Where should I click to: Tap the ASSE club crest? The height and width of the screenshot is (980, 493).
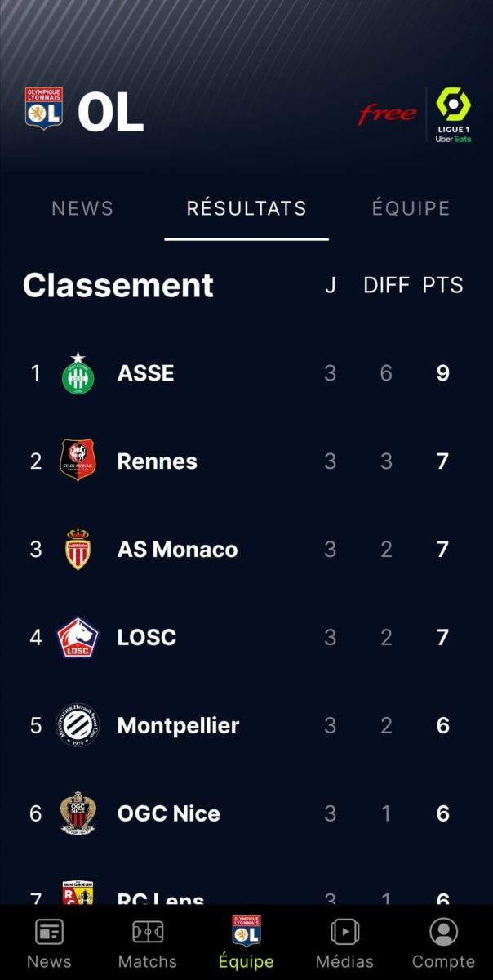[78, 373]
